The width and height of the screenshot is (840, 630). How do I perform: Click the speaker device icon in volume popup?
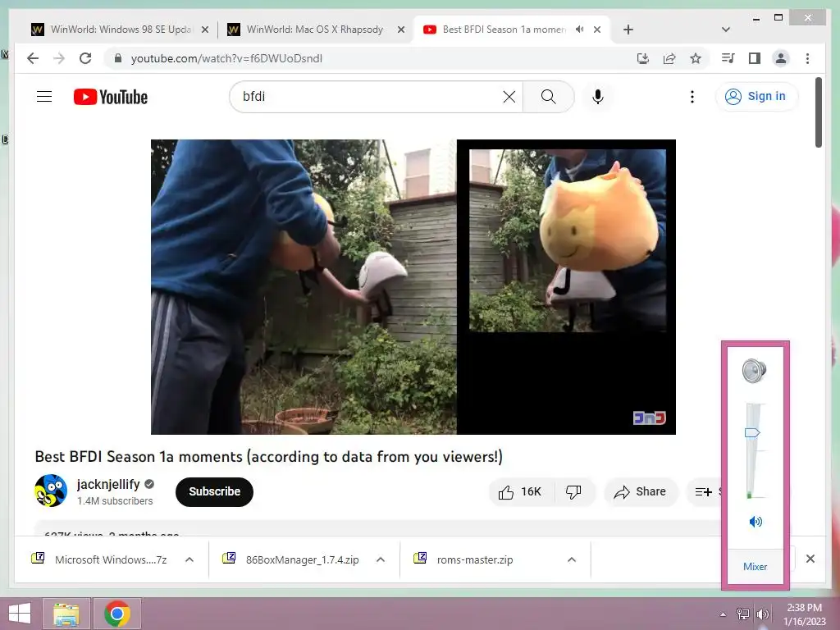(755, 370)
